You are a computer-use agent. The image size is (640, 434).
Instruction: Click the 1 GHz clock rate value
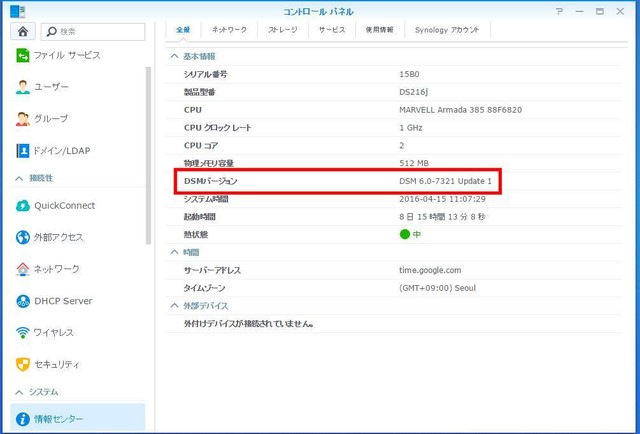point(411,128)
